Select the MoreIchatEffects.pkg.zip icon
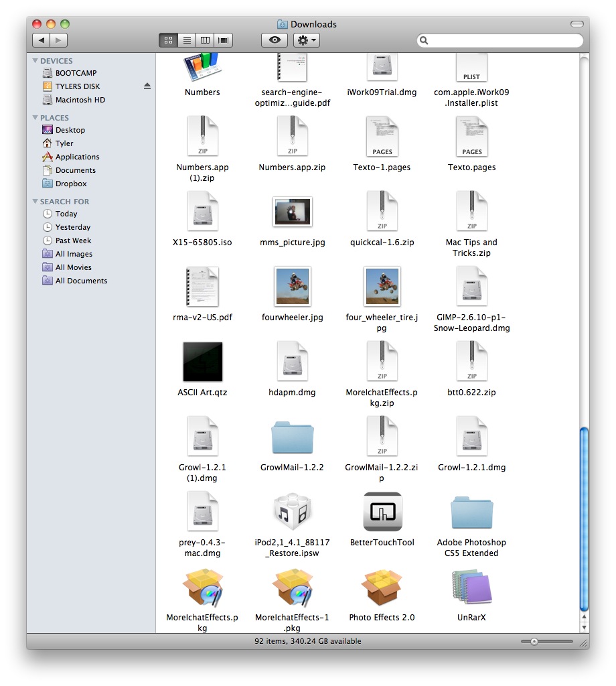Image resolution: width=616 pixels, height=686 pixels. (x=382, y=362)
